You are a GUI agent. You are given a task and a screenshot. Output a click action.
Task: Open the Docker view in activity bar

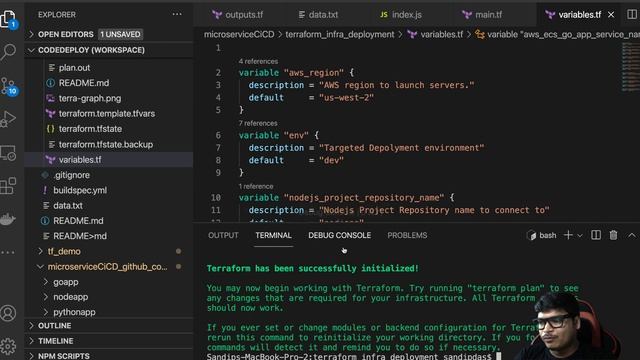[x=8, y=219]
